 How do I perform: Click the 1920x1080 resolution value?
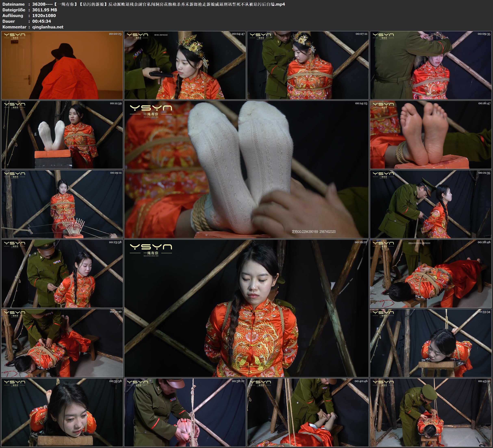[x=44, y=15]
